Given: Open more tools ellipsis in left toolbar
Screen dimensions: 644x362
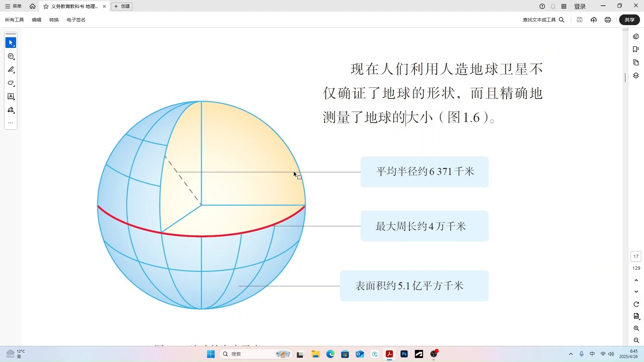Looking at the screenshot, I should point(11,123).
